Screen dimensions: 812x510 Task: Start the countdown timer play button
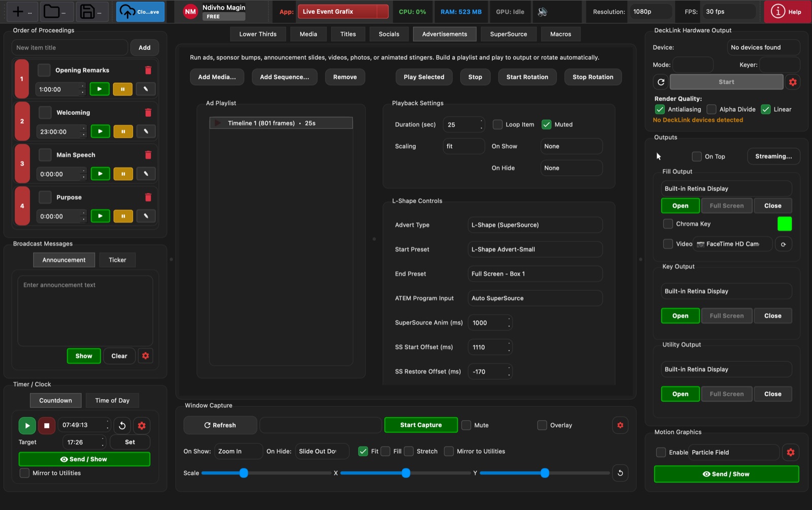pos(27,426)
